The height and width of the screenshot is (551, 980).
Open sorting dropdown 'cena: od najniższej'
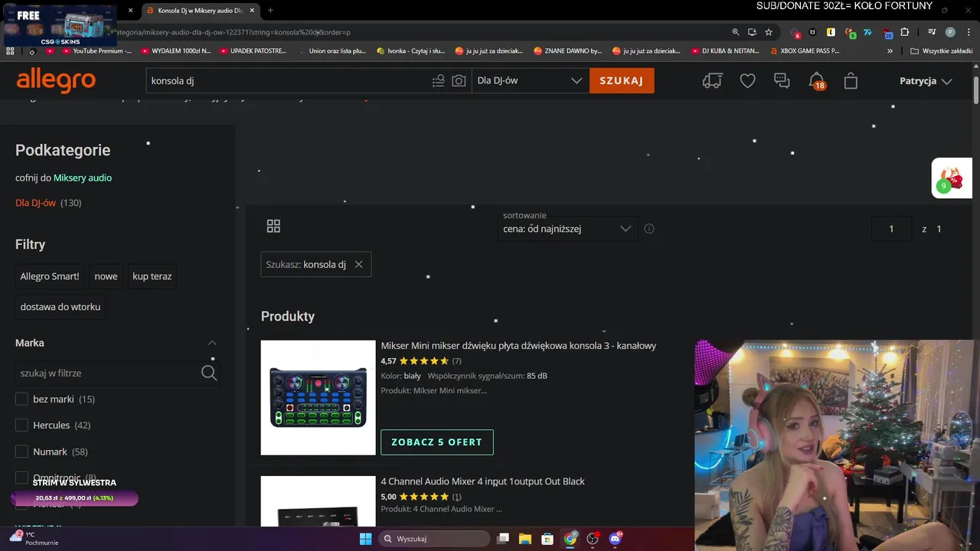[x=567, y=229]
